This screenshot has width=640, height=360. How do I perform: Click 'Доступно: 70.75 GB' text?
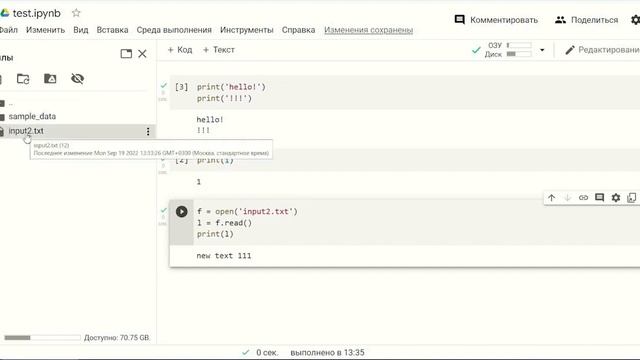(117, 338)
